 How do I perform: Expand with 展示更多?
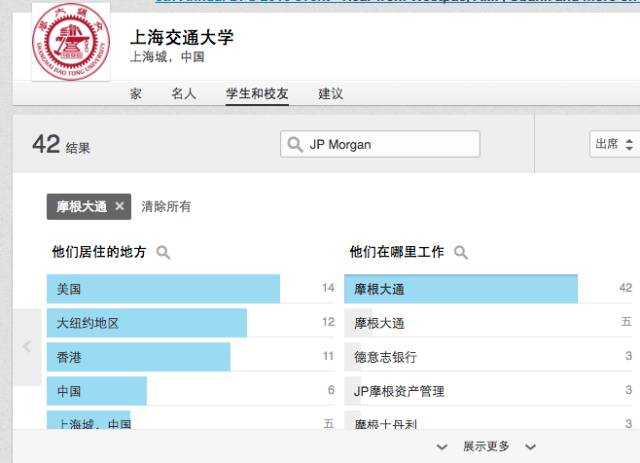[x=486, y=446]
